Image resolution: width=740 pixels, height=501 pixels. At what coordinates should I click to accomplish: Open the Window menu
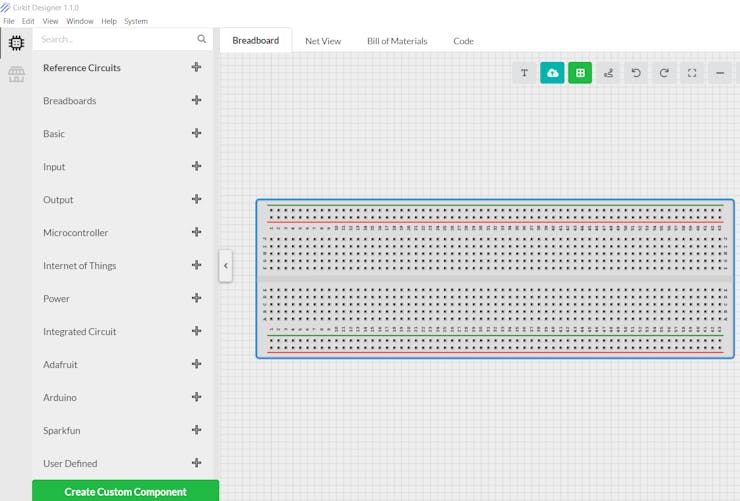click(x=80, y=21)
